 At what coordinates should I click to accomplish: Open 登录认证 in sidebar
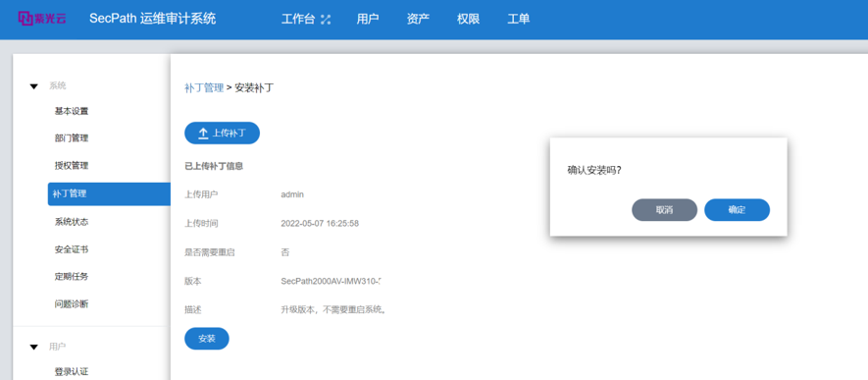click(72, 372)
